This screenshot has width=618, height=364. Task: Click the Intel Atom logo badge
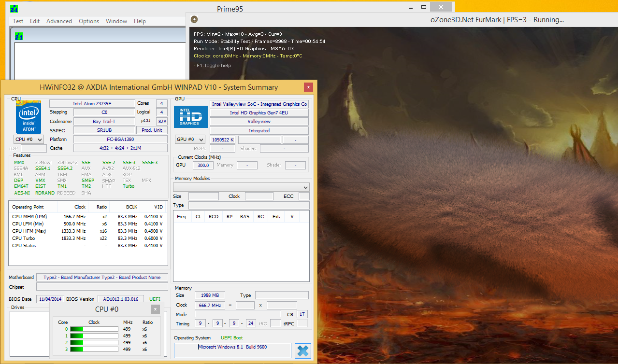[x=29, y=117]
